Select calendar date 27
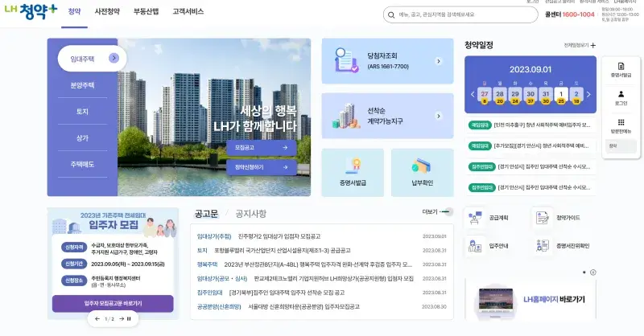 (x=485, y=95)
